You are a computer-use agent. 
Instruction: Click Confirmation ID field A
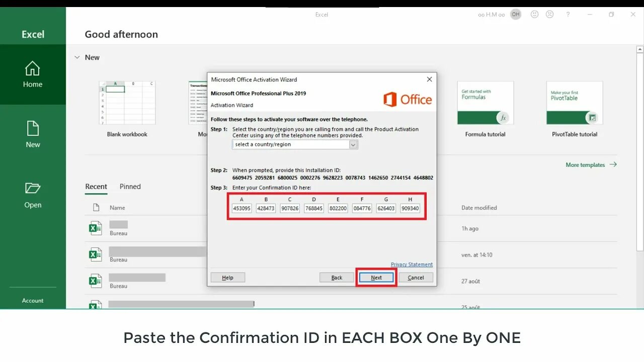tap(242, 208)
